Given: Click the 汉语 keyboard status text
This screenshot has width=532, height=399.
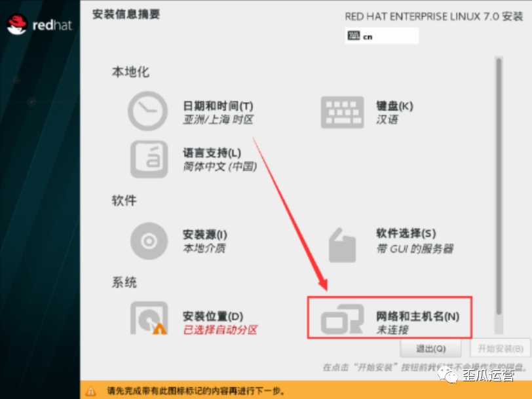Looking at the screenshot, I should (x=387, y=119).
